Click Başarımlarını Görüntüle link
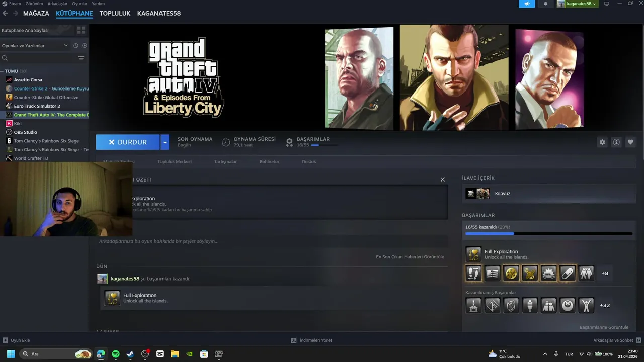The width and height of the screenshot is (644, 362). [x=604, y=327]
